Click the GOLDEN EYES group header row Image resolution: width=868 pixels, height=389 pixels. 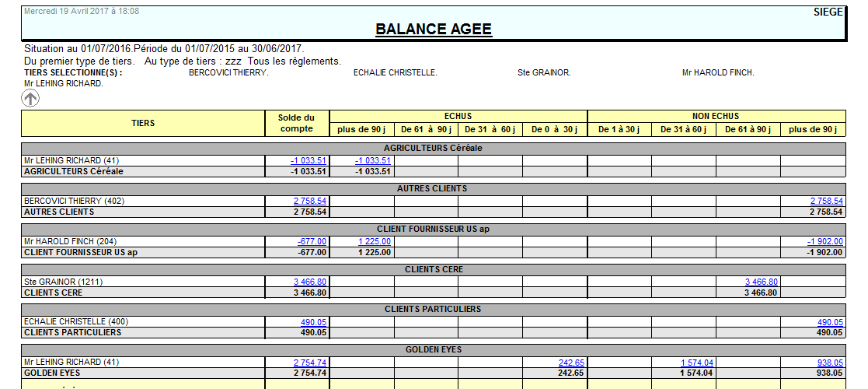pyautogui.click(x=433, y=350)
